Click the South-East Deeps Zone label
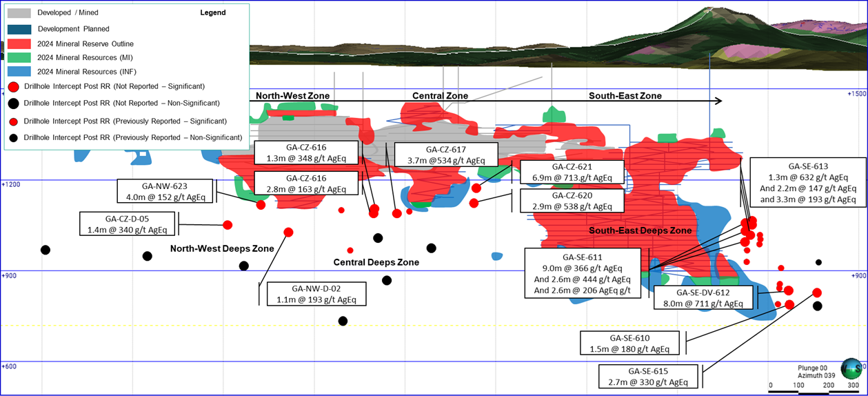The height and width of the screenshot is (396, 868). click(640, 230)
